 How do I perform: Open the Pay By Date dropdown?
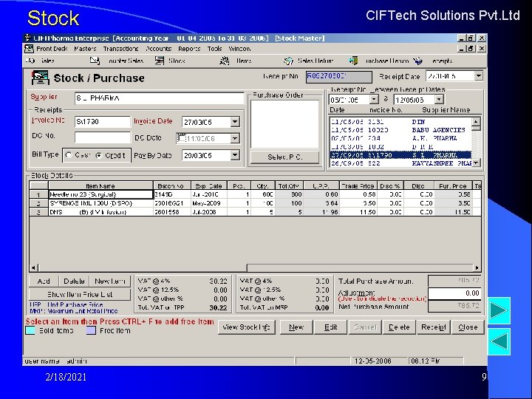coord(235,155)
